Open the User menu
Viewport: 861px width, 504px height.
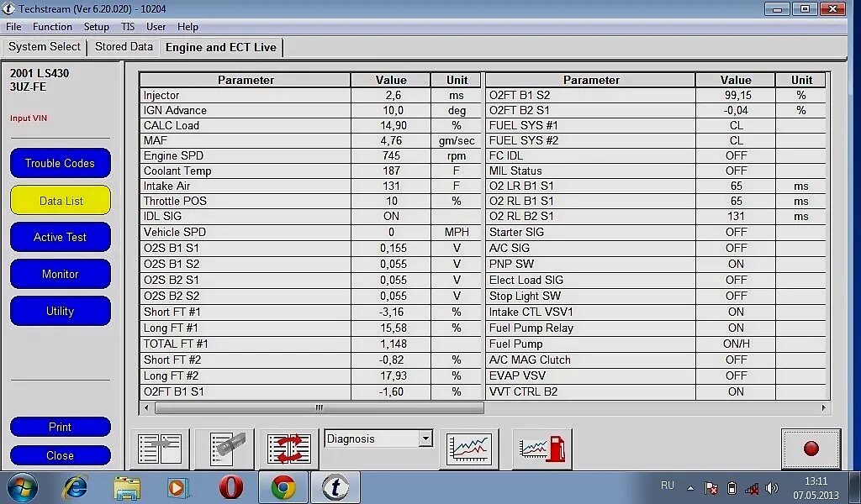[x=156, y=27]
